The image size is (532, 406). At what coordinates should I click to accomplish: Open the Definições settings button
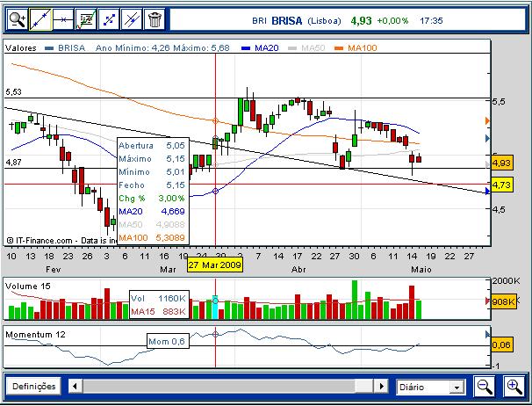33,387
